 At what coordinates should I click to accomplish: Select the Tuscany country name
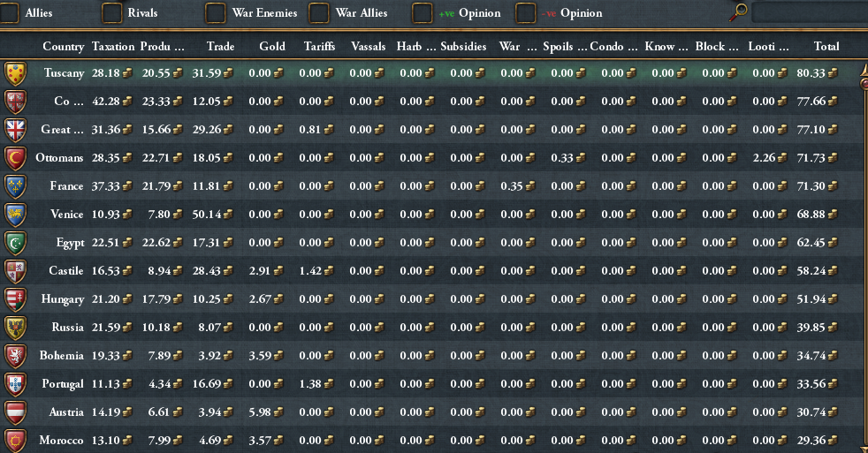[x=65, y=73]
